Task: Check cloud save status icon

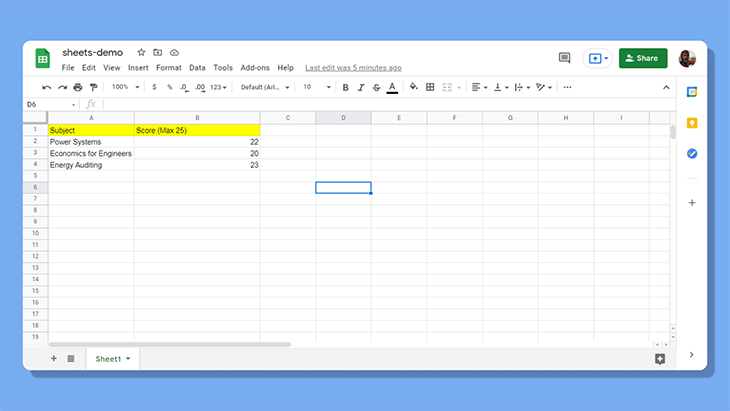Action: tap(174, 52)
